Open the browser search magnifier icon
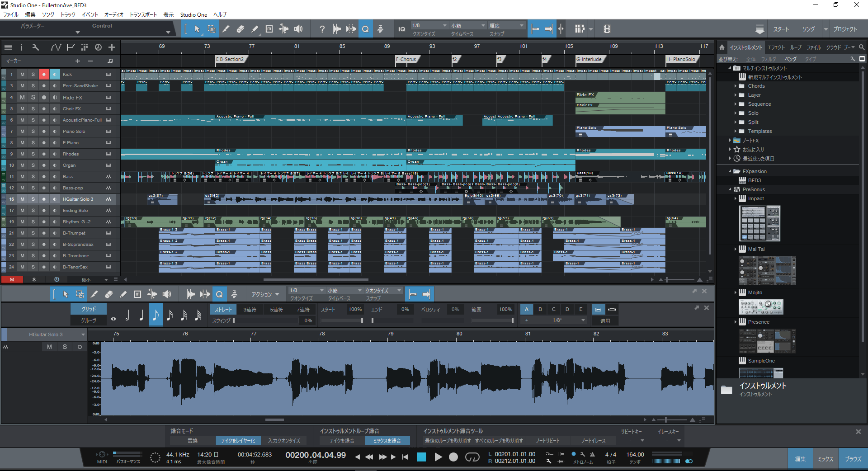This screenshot has width=868, height=471. (862, 47)
